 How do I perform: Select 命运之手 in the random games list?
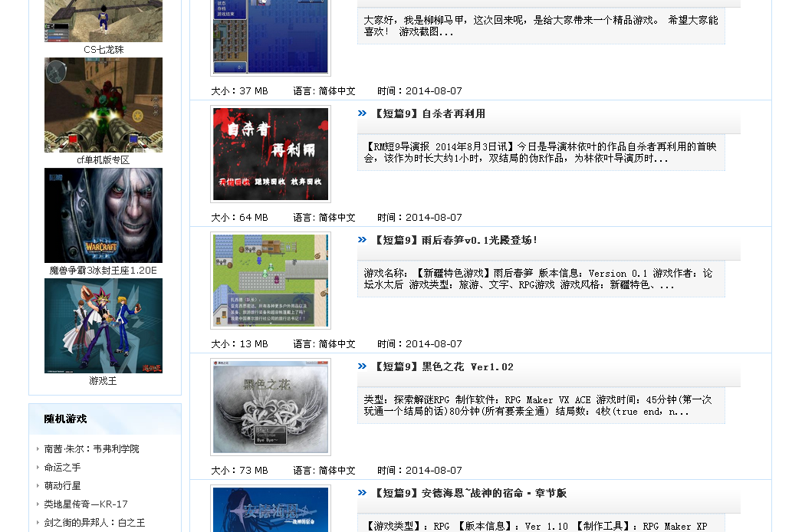point(62,467)
